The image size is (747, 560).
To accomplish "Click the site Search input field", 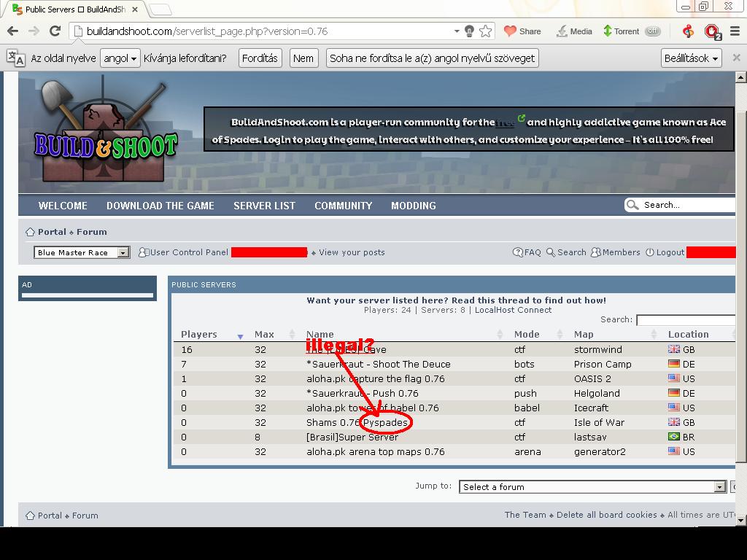I will click(686, 205).
